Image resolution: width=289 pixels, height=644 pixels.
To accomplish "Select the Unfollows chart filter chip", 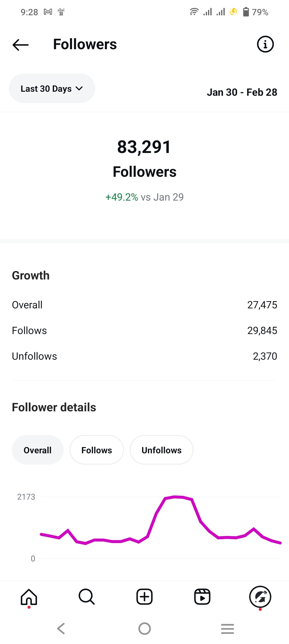I will pos(161,450).
